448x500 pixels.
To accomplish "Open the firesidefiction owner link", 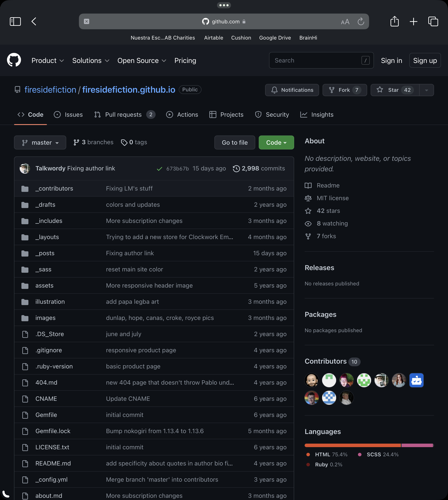I will coord(50,90).
